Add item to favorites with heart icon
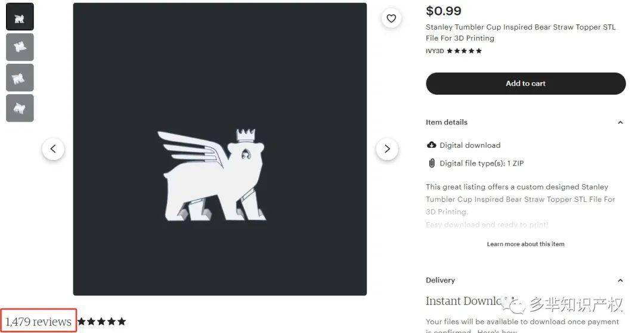Image resolution: width=644 pixels, height=333 pixels. click(391, 18)
